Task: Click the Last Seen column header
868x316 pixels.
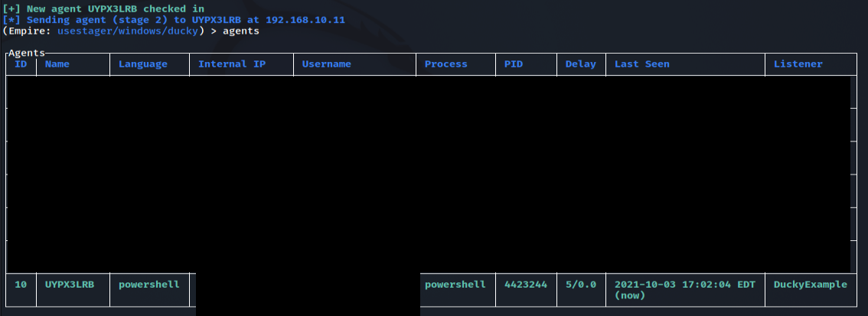Action: (x=642, y=64)
